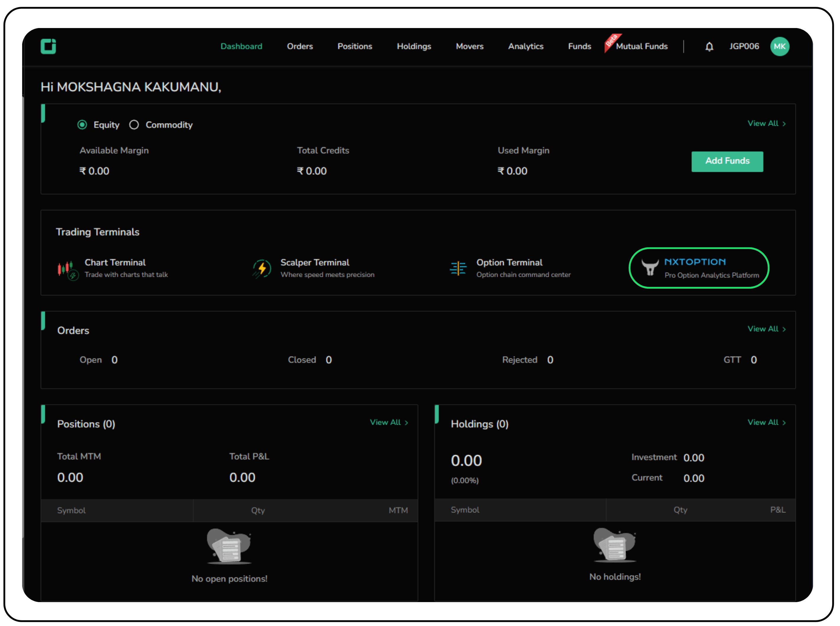Switch to the Movers tab
840x626 pixels.
click(x=470, y=46)
